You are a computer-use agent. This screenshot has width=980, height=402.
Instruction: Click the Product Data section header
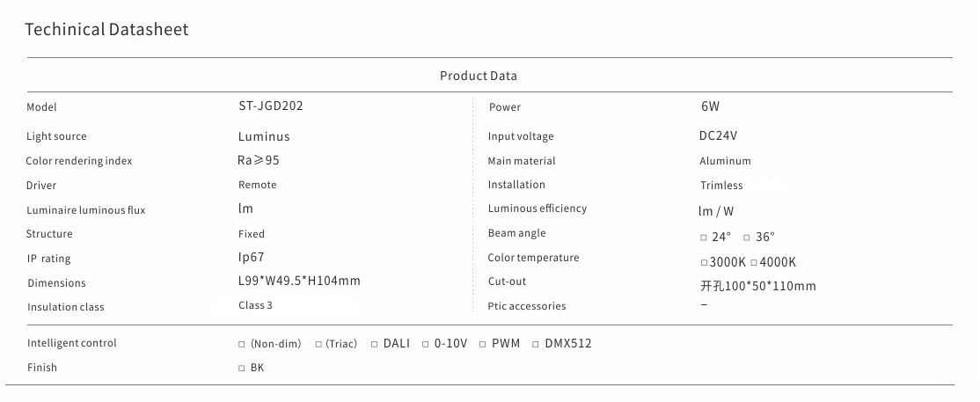pyautogui.click(x=478, y=76)
